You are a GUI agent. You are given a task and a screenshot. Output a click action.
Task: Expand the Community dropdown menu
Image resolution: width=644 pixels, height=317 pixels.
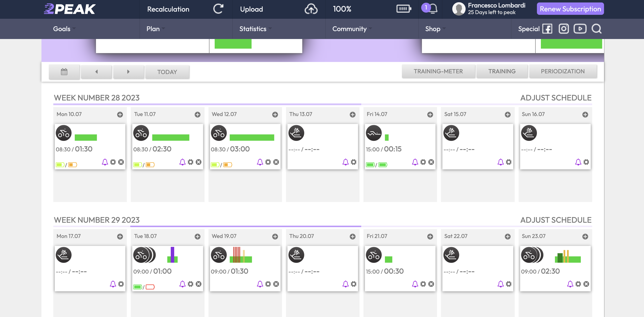pyautogui.click(x=352, y=29)
